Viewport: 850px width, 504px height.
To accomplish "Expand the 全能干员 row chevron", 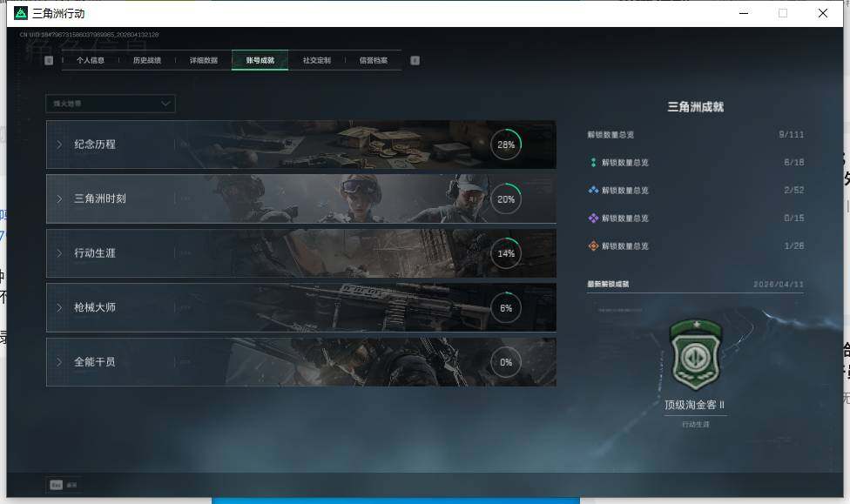I will pos(59,361).
